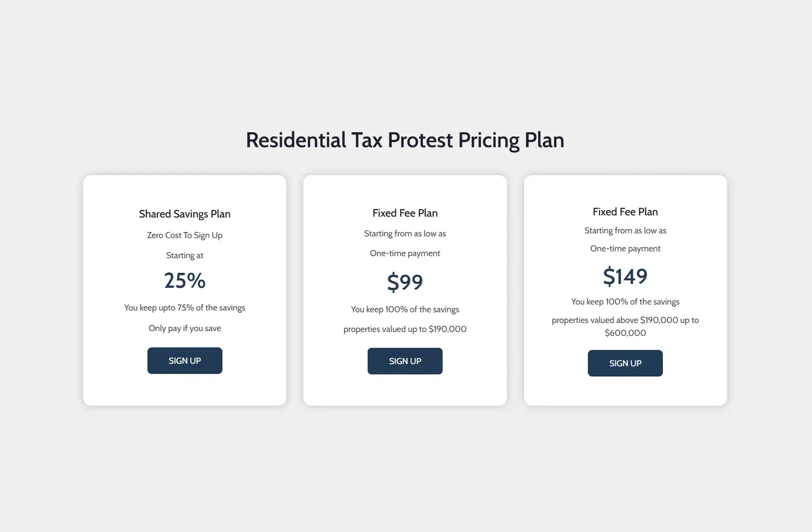Click the Only pay if you save line
The width and height of the screenshot is (812, 532).
pyautogui.click(x=184, y=328)
